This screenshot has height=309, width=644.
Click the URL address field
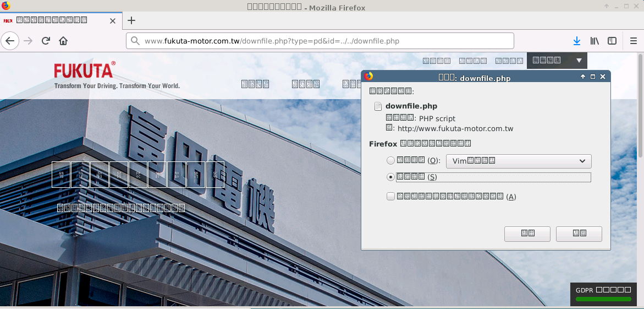tap(320, 41)
